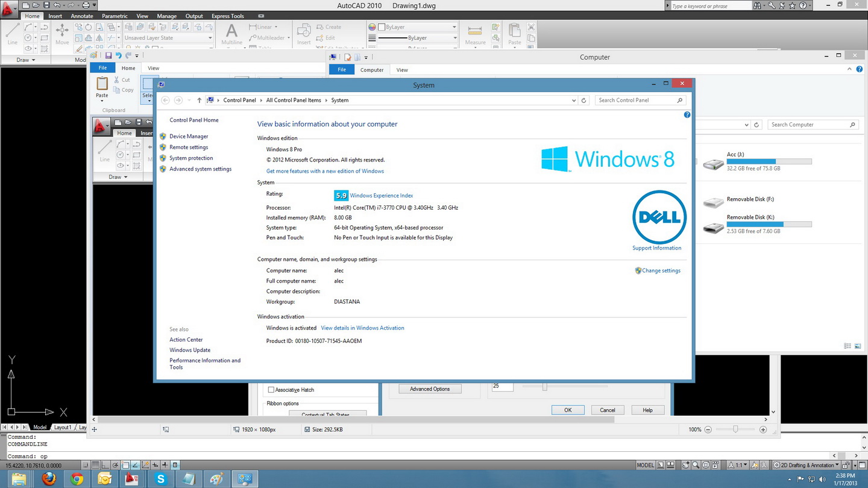
Task: Click the Save icon in AutoCAD quick access toolbar
Action: pyautogui.click(x=46, y=5)
